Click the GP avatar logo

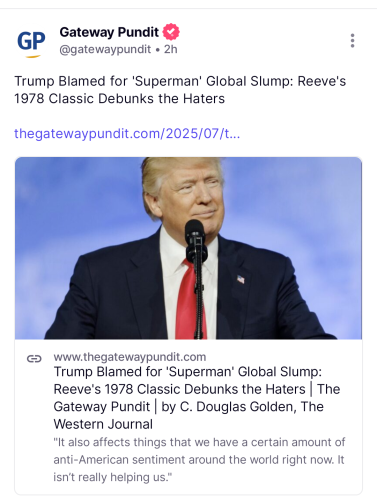click(x=31, y=42)
